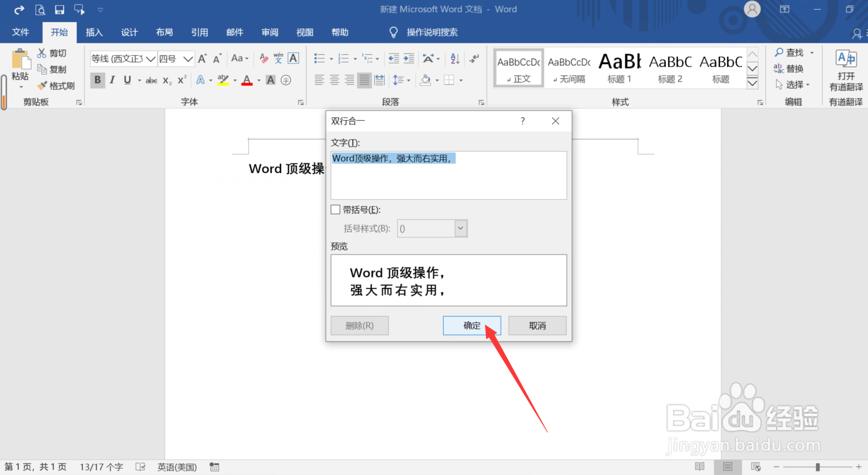
Task: Click the red font color button
Action: pos(247,80)
